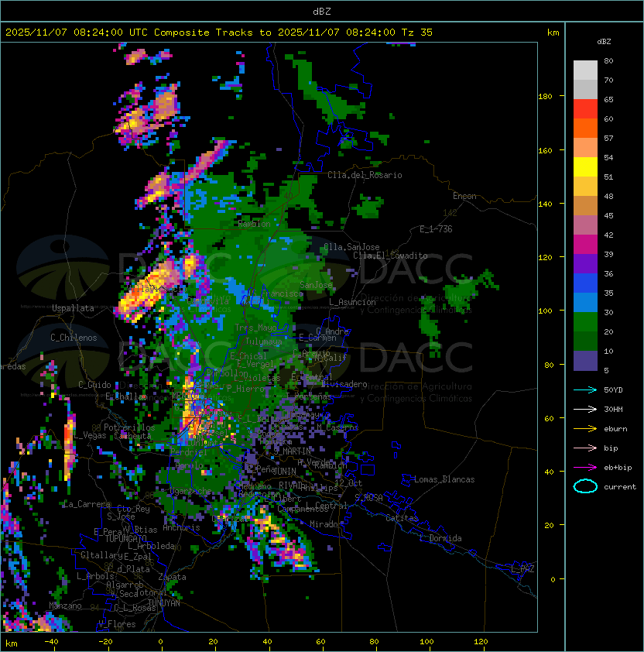Click the dBZ heading above the color scale
Image resolution: width=644 pixels, height=652 pixels.
click(x=604, y=42)
